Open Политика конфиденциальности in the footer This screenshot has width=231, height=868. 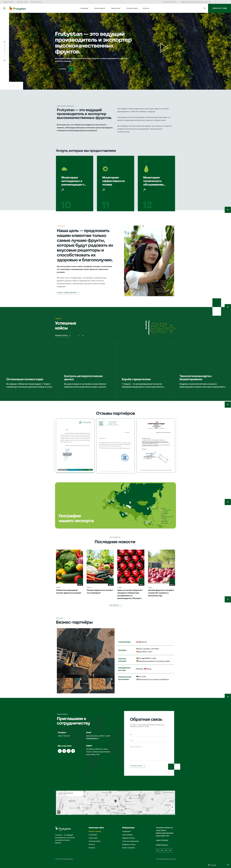(x=166, y=859)
